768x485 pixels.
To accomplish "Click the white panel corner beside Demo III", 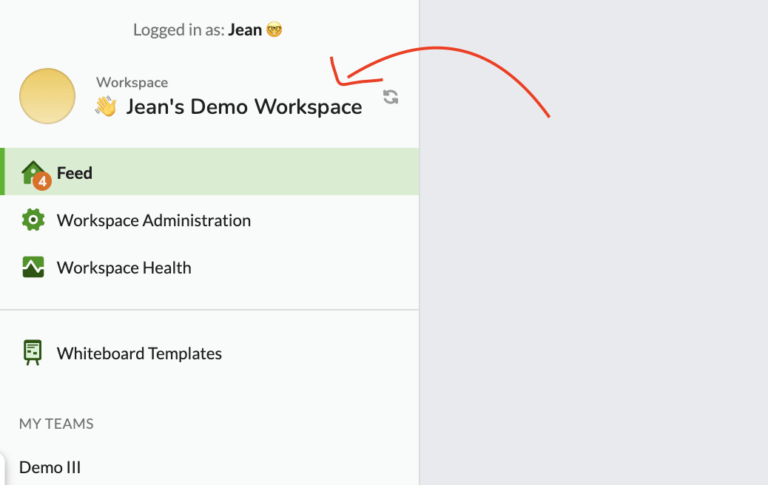I will [x=2, y=468].
